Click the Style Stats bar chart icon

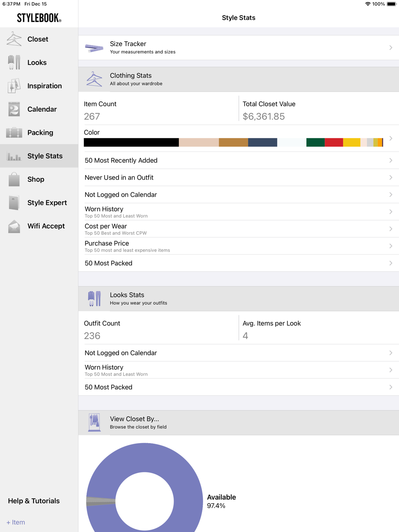(14, 156)
